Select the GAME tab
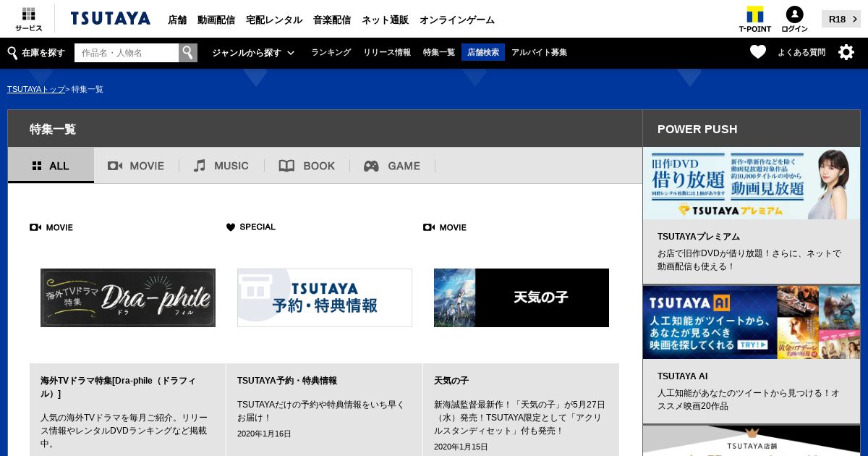 tap(392, 166)
